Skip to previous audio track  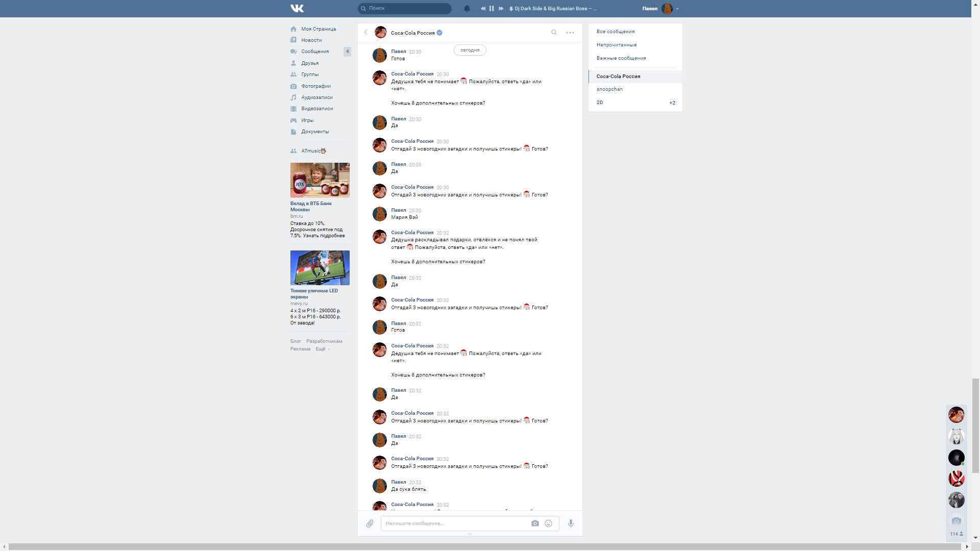point(483,9)
